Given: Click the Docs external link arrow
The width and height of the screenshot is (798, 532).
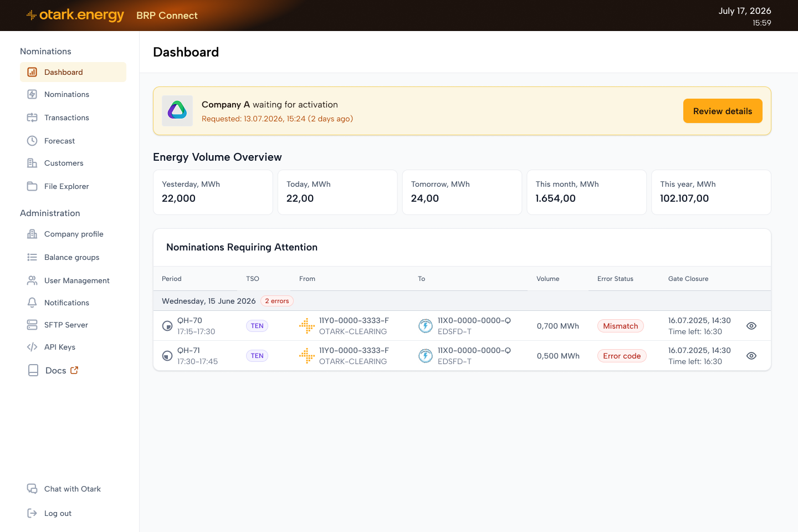Looking at the screenshot, I should (74, 370).
